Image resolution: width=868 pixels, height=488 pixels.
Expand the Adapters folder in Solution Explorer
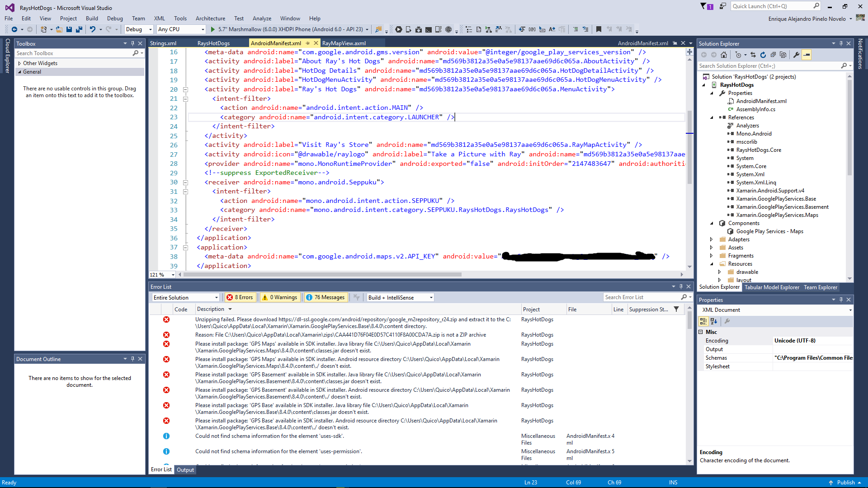tap(712, 239)
